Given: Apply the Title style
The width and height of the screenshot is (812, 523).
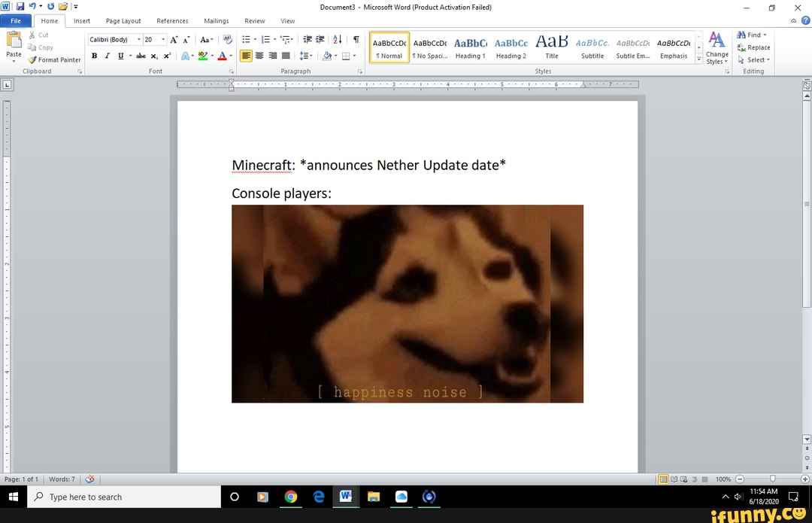Looking at the screenshot, I should tap(552, 47).
